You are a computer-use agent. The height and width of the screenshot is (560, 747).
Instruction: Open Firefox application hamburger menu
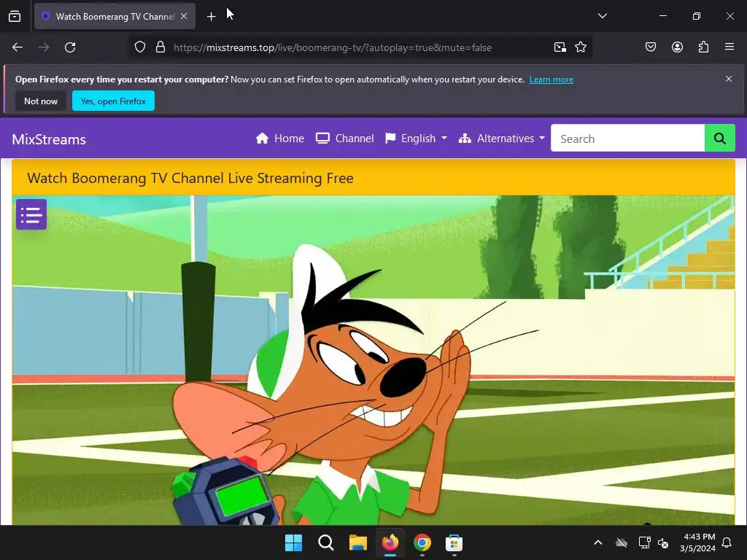[729, 47]
